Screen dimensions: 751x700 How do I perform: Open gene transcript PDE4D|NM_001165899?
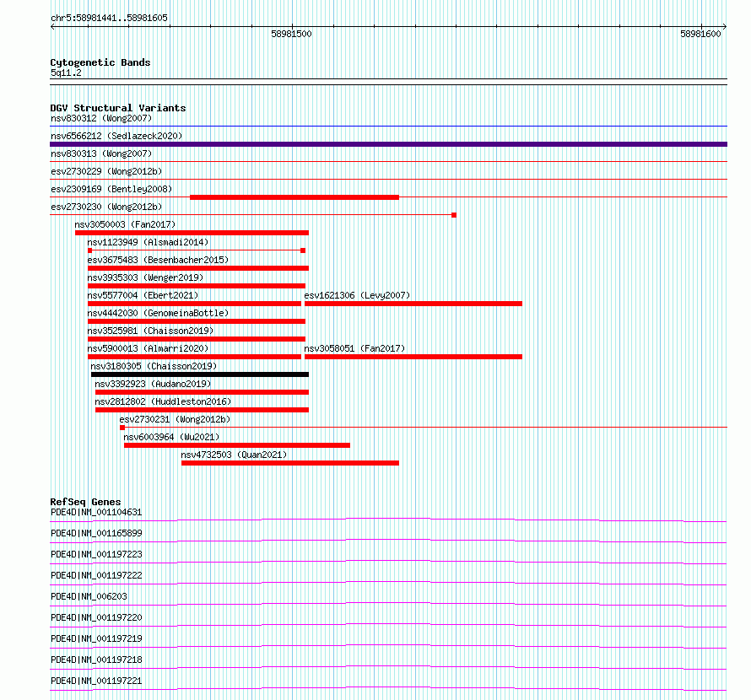(96, 533)
